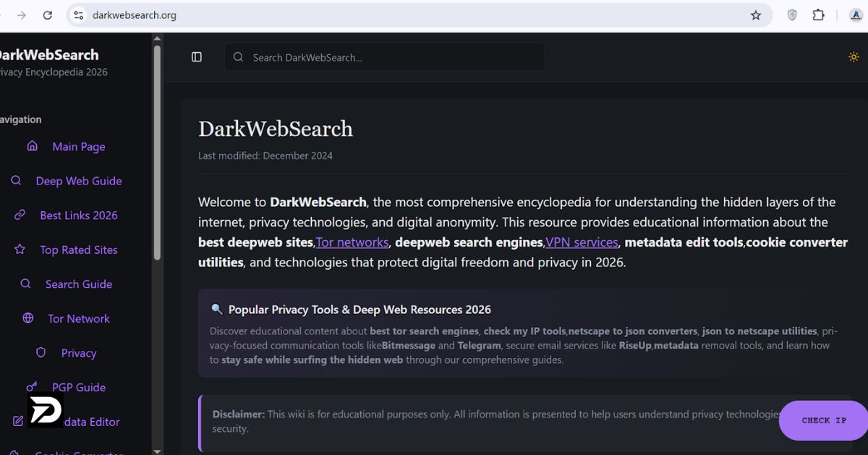Image resolution: width=868 pixels, height=455 pixels.
Task: Click the bold word "Bitmessage"
Action: [x=408, y=346]
